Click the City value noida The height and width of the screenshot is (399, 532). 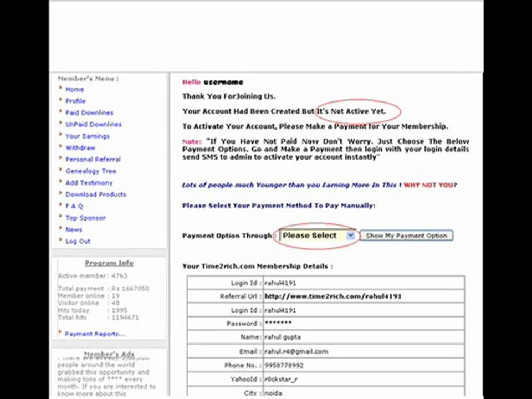(x=273, y=393)
